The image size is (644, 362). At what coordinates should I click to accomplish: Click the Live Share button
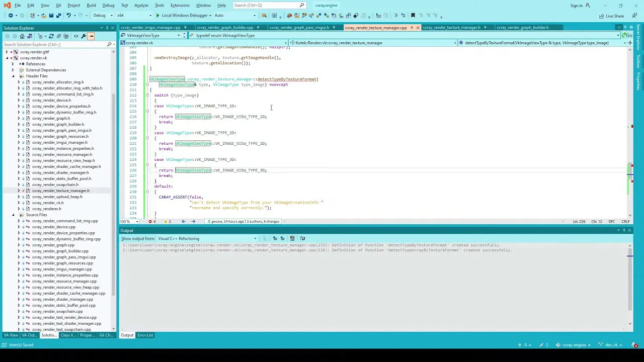[611, 16]
